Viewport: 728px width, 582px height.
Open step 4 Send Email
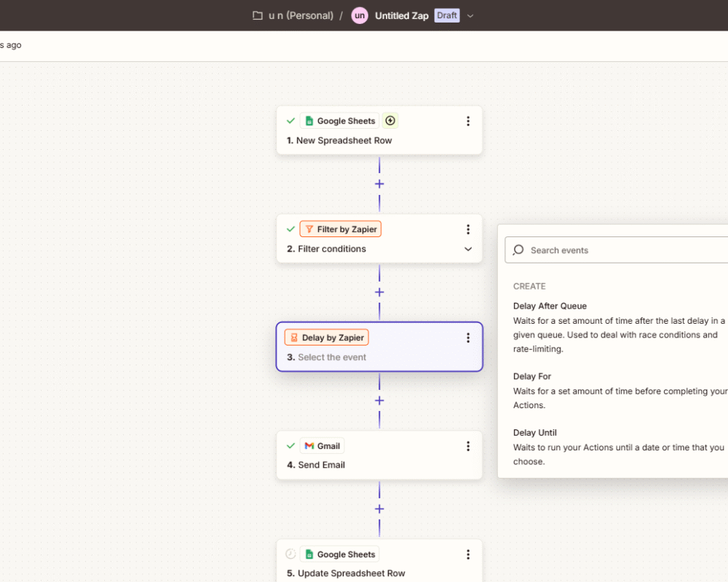(x=379, y=455)
